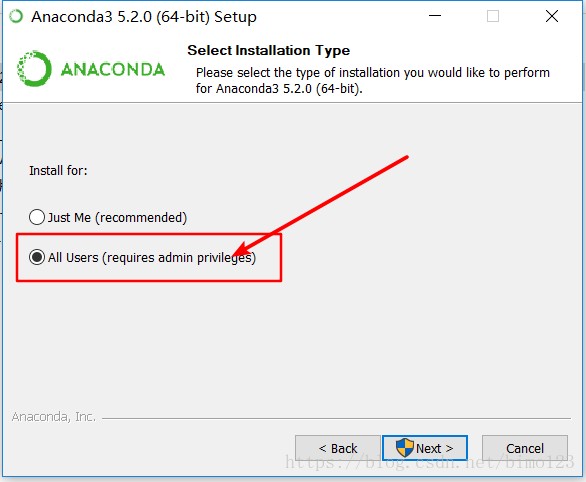Image resolution: width=586 pixels, height=482 pixels.
Task: Click the UAC shield icon on Next
Action: click(405, 448)
